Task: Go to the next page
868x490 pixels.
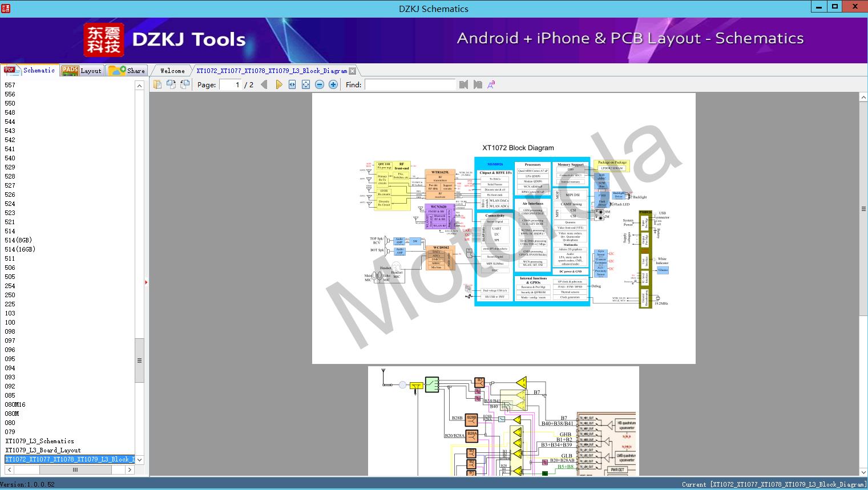Action: tap(278, 84)
